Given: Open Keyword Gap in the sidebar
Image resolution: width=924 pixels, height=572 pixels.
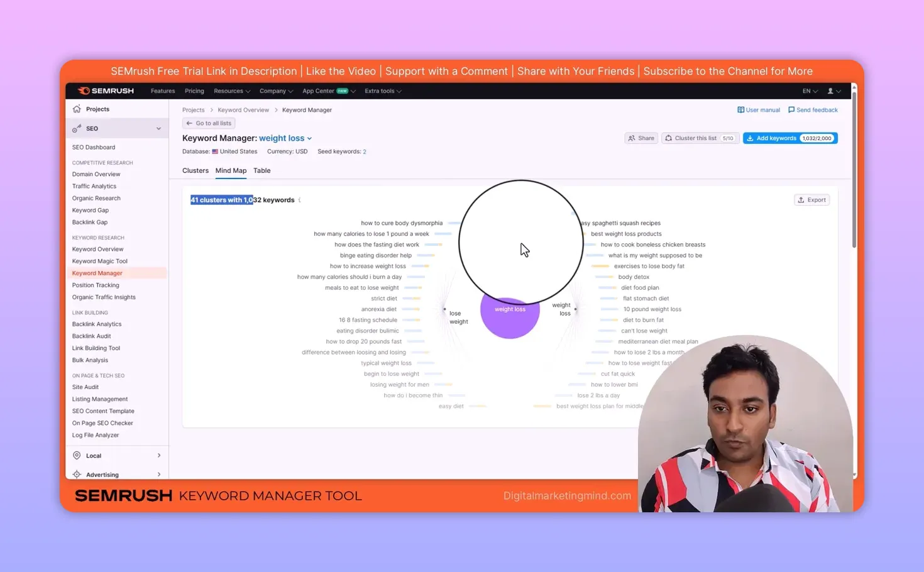Looking at the screenshot, I should click(91, 210).
